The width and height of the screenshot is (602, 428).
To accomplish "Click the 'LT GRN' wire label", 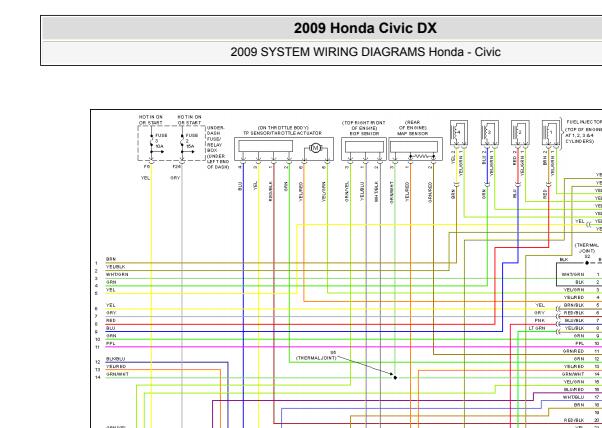I will click(537, 328).
